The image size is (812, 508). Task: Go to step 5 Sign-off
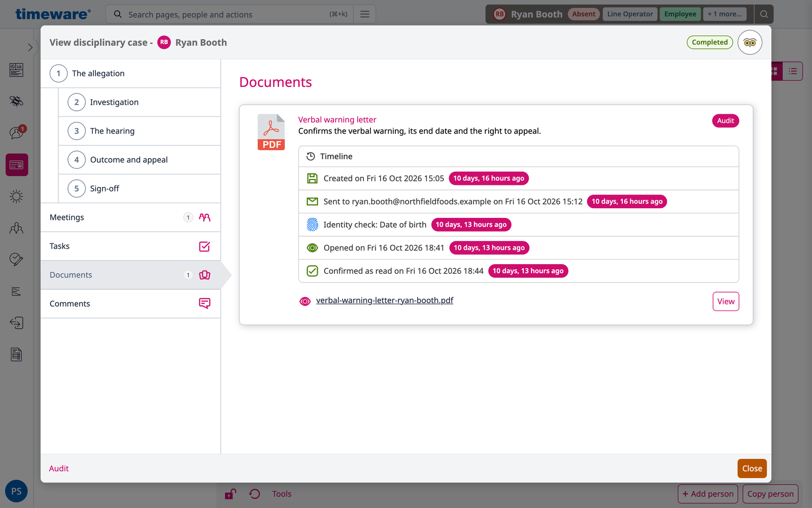pos(140,188)
